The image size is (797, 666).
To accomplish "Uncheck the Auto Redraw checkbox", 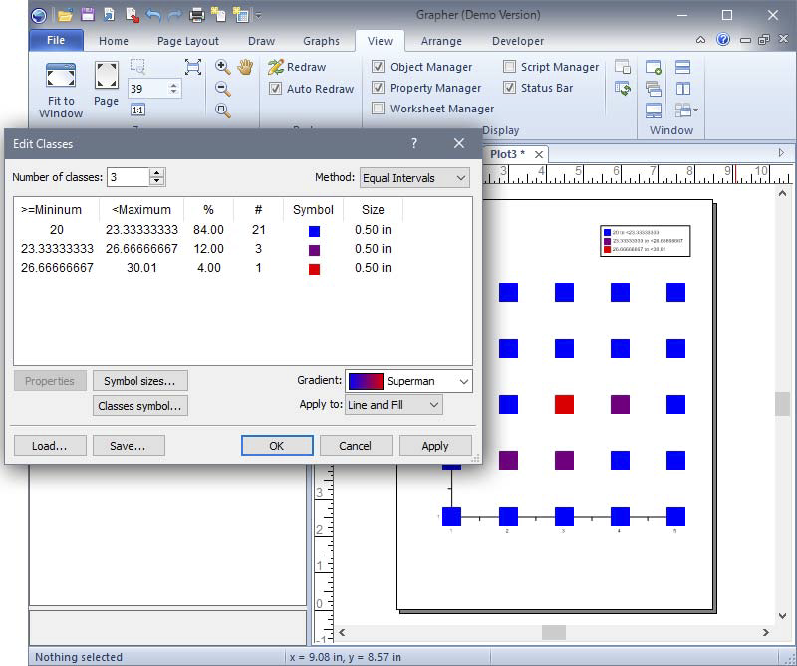I will click(x=275, y=88).
